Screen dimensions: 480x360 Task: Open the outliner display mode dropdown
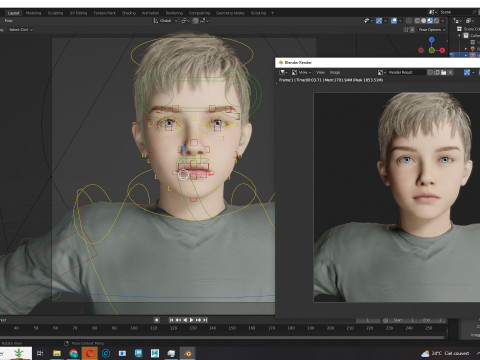click(458, 21)
